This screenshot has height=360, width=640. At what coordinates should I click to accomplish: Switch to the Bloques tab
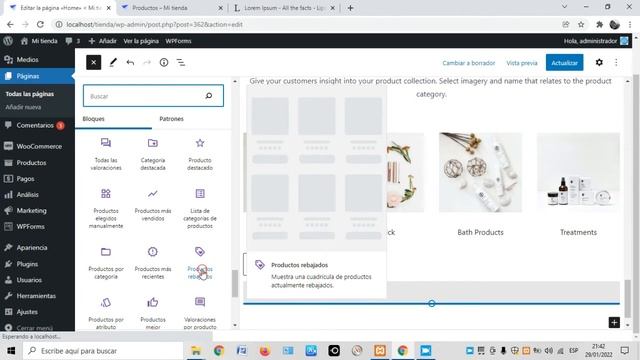[x=93, y=119]
